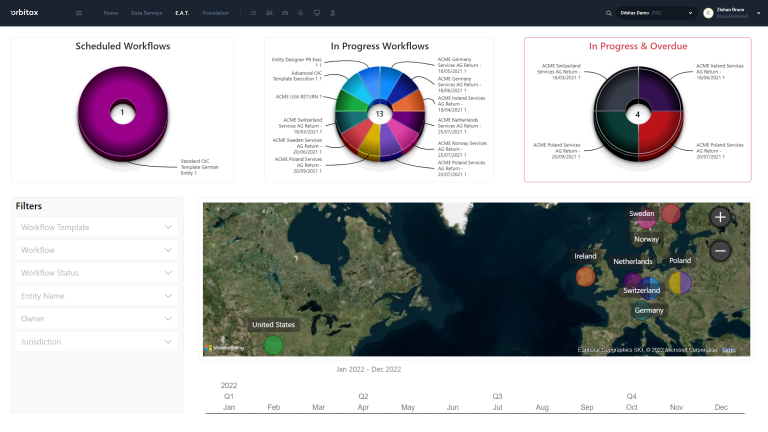Viewport: 768px width, 432px height.
Task: Click the Orbitax logo
Action: 26,13
